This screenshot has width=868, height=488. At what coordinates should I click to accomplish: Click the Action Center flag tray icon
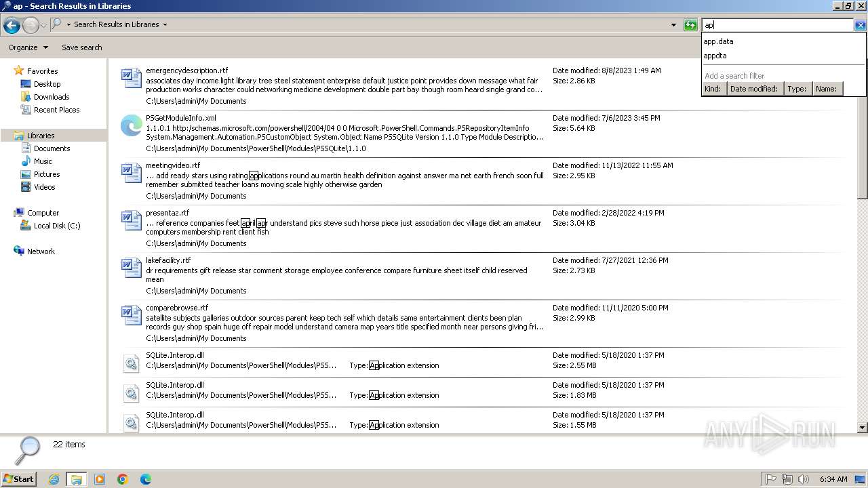[x=771, y=479]
